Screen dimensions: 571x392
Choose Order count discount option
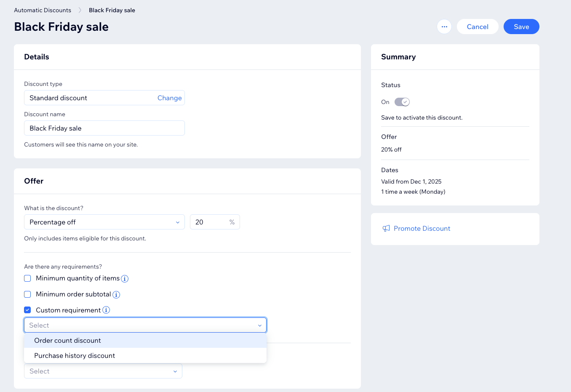[x=145, y=340]
